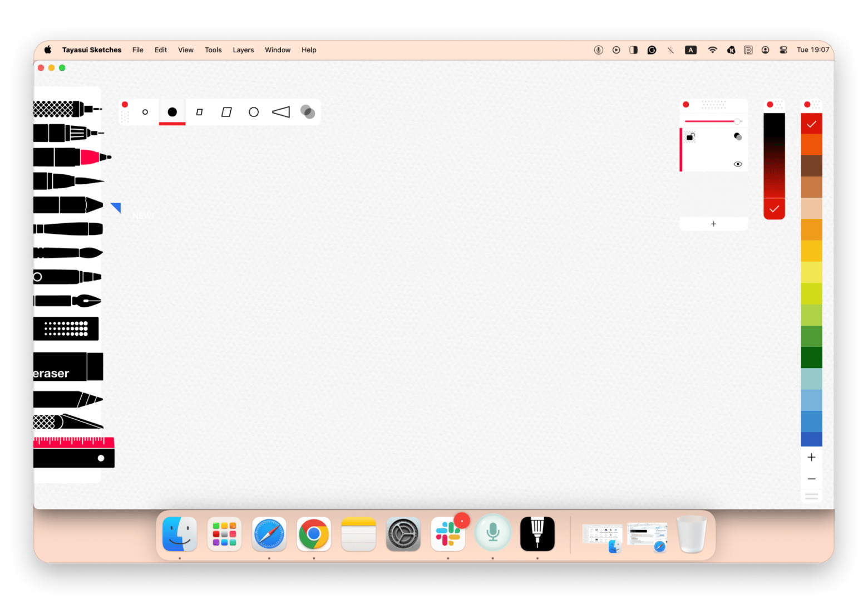Expand the palette with the plus button
Image resolution: width=868 pixels, height=608 pixels.
pyautogui.click(x=811, y=457)
